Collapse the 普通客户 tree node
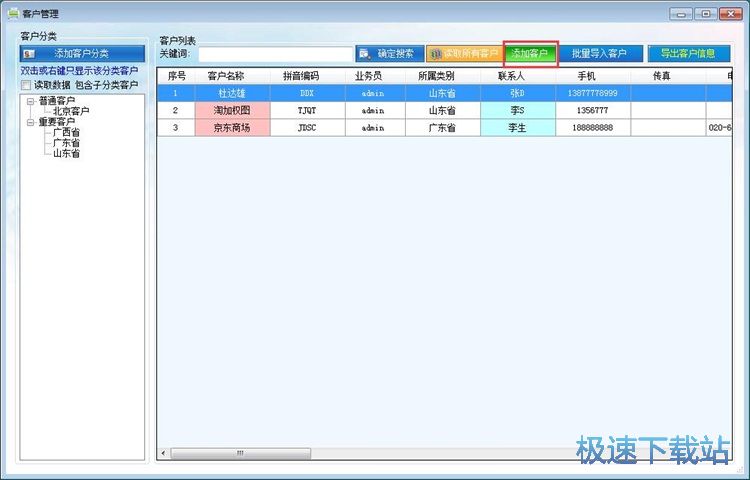 31,101
